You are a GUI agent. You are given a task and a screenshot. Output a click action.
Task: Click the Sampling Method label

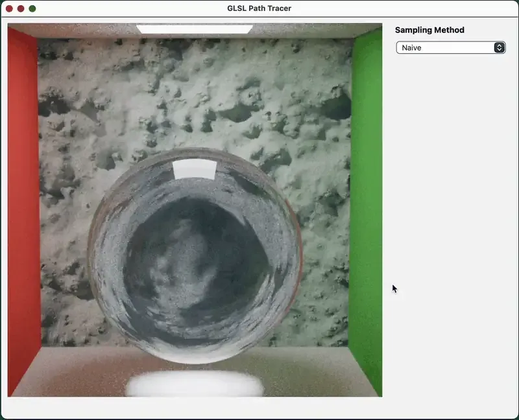(429, 30)
